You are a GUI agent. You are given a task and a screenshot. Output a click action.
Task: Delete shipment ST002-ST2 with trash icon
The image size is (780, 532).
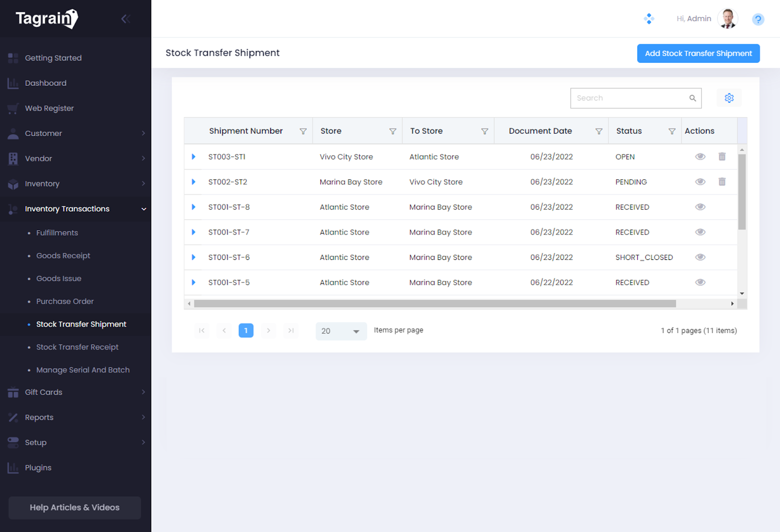click(722, 182)
